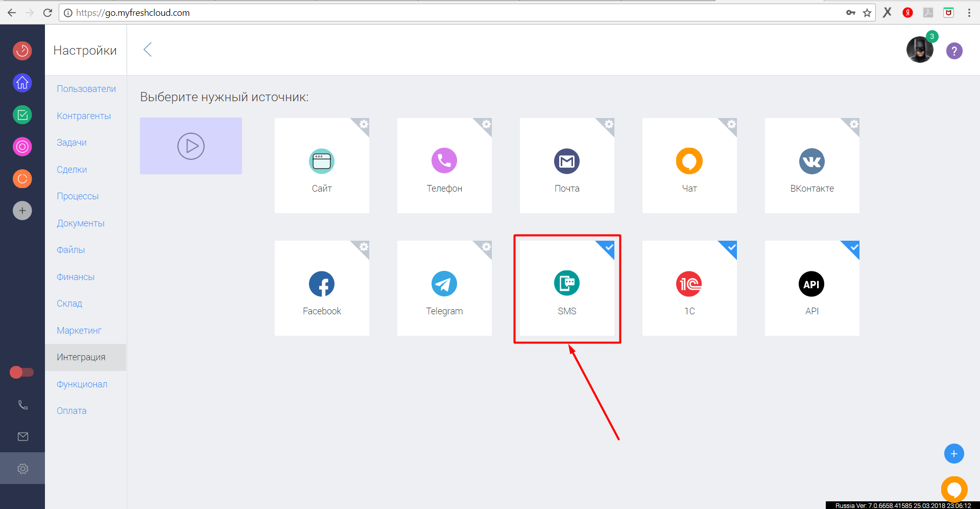Bookmark page with star icon
The image size is (980, 509).
tap(867, 13)
